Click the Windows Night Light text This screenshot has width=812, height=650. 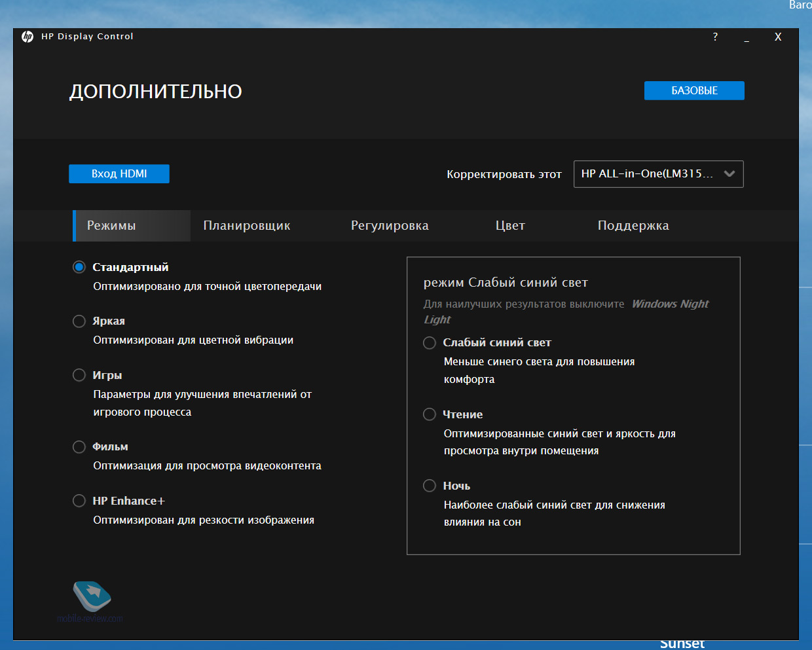click(x=566, y=312)
